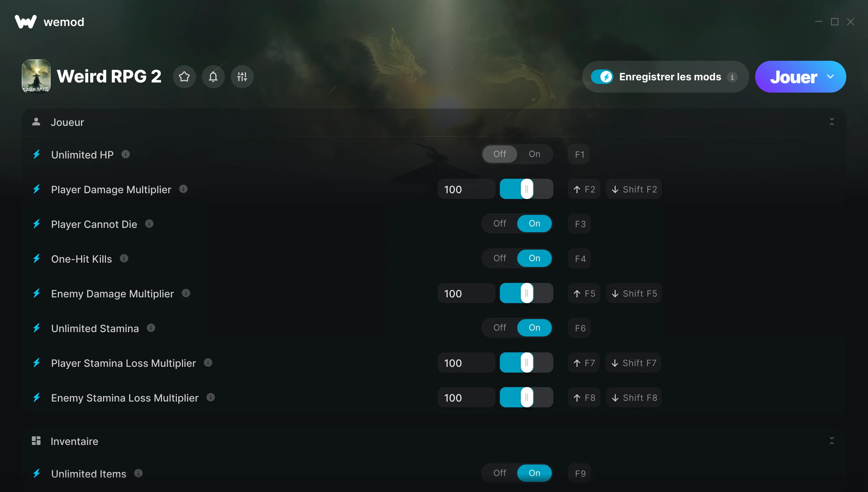This screenshot has width=868, height=492.
Task: Show info for Unlimited HP
Action: pos(125,154)
